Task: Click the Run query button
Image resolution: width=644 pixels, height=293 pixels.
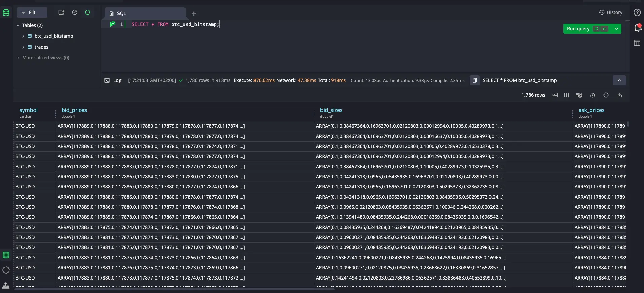Action: (x=587, y=29)
